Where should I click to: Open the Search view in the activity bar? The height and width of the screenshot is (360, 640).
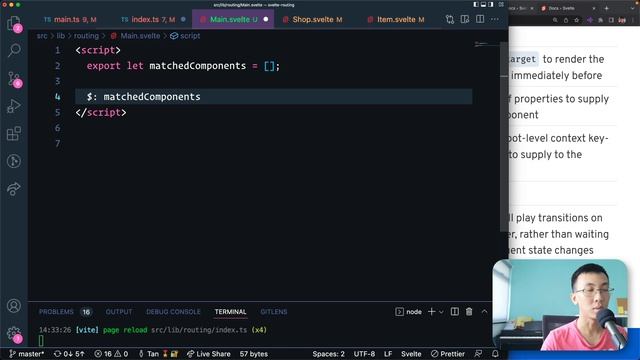(14, 51)
